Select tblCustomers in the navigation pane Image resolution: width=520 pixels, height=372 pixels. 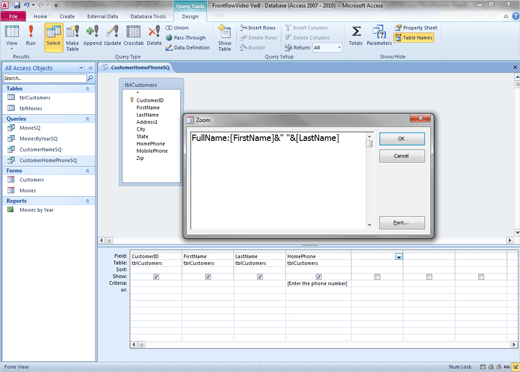(x=49, y=98)
